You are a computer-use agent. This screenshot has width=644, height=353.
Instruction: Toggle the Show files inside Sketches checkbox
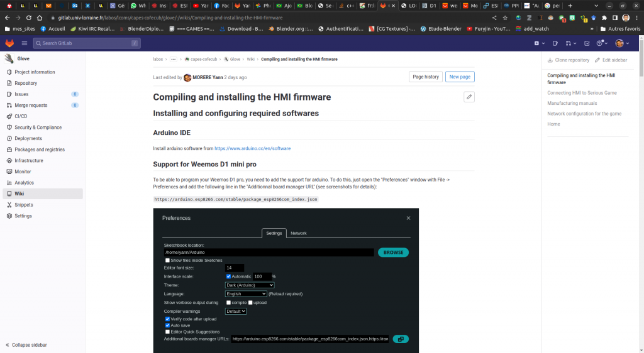click(167, 260)
